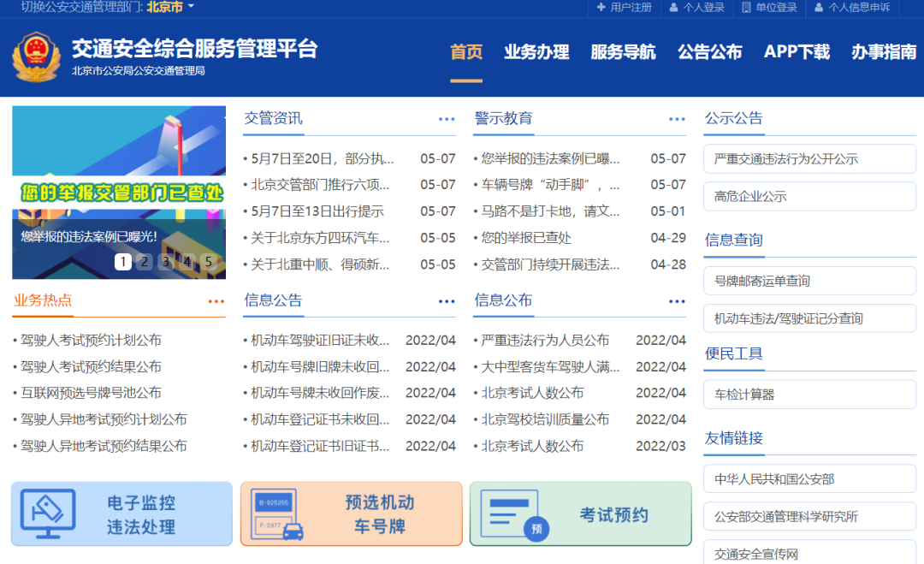Open the 车检计算器 tool link
The width and height of the screenshot is (924, 564).
pos(808,395)
